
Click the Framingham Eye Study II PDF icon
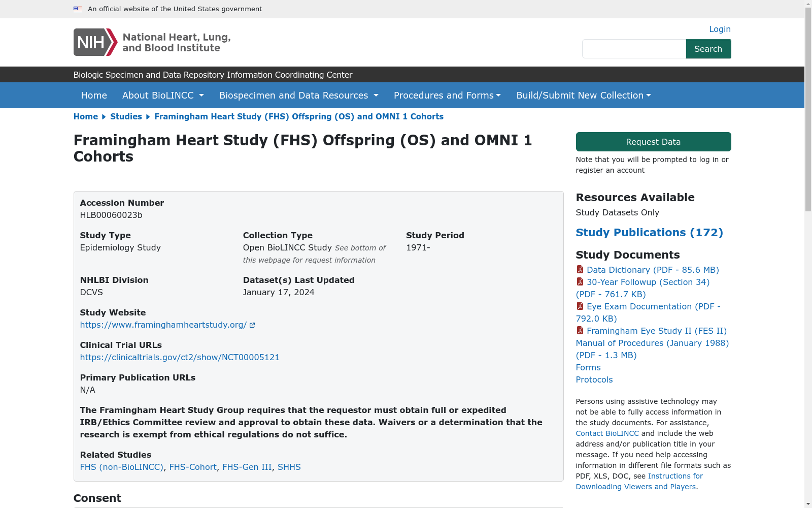(580, 330)
